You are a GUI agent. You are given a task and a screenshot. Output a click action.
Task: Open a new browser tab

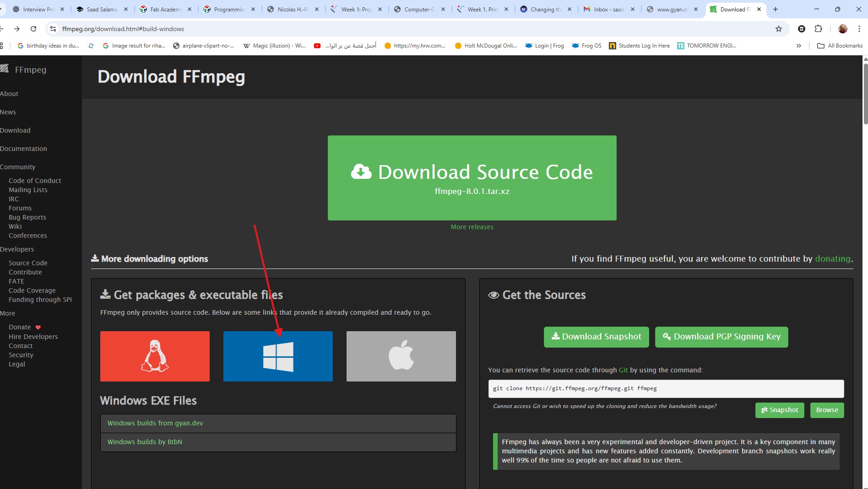point(776,9)
